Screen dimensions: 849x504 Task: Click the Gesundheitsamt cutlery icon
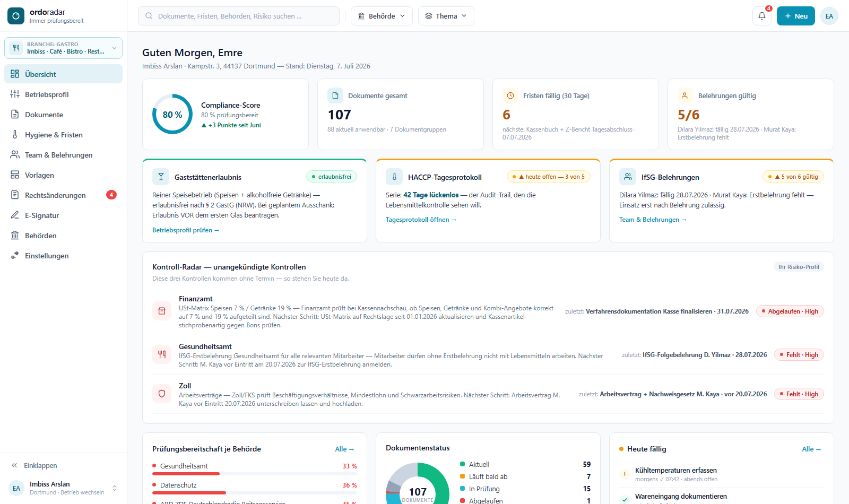[x=162, y=354]
